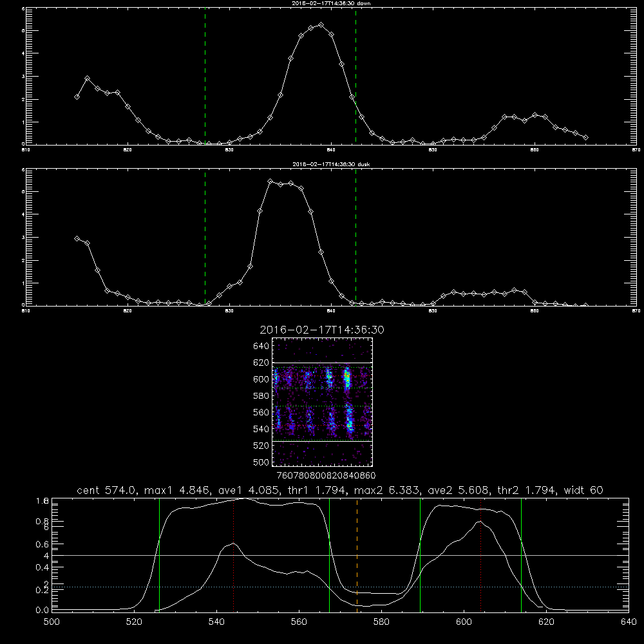Image resolution: width=644 pixels, height=644 pixels.
Task: Click heatmap y-axis label '520'
Action: click(261, 446)
